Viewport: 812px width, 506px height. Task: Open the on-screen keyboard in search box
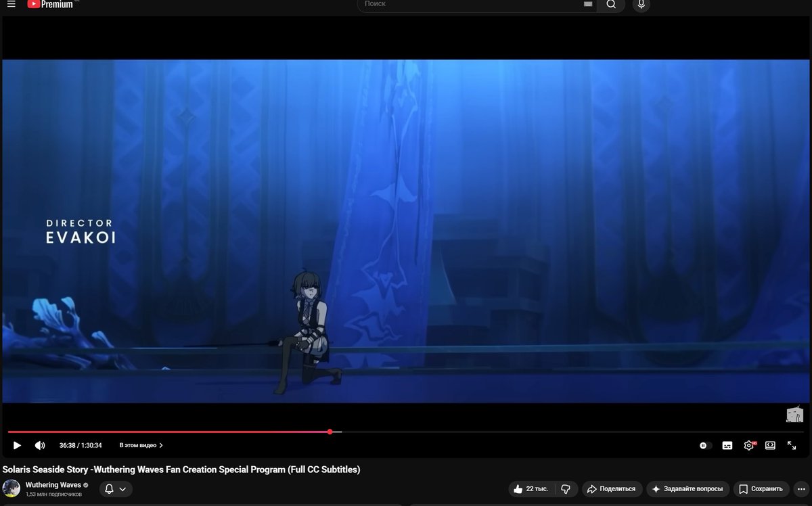click(588, 4)
